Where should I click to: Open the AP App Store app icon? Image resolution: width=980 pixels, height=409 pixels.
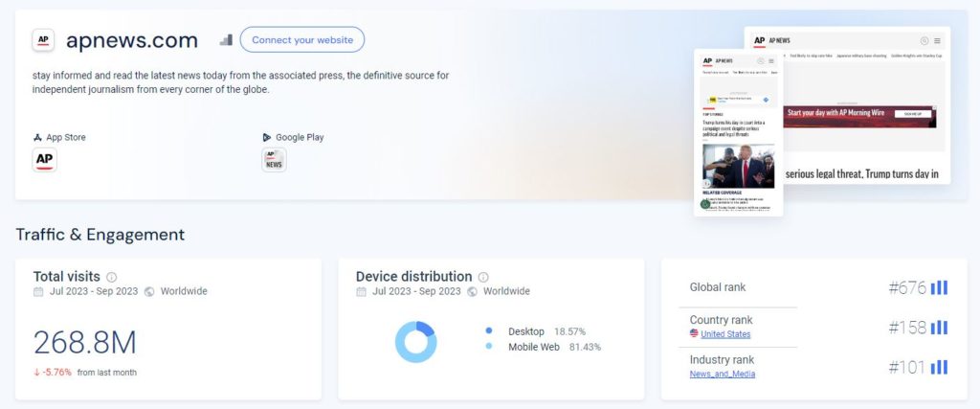point(44,159)
